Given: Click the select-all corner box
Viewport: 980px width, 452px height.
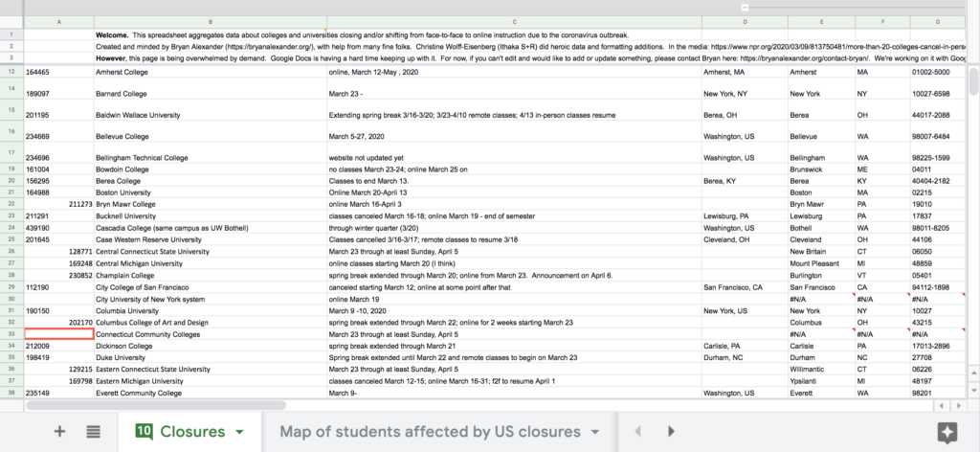Looking at the screenshot, I should coord(11,22).
